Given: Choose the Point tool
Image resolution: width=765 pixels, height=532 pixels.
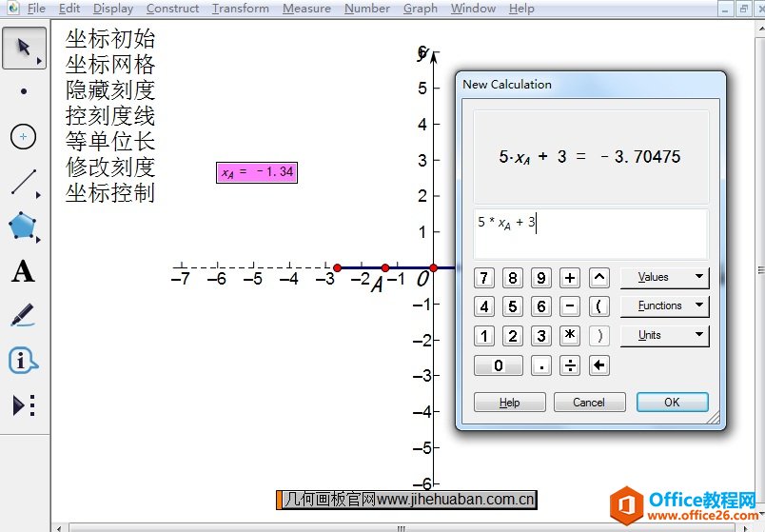Looking at the screenshot, I should (x=24, y=92).
